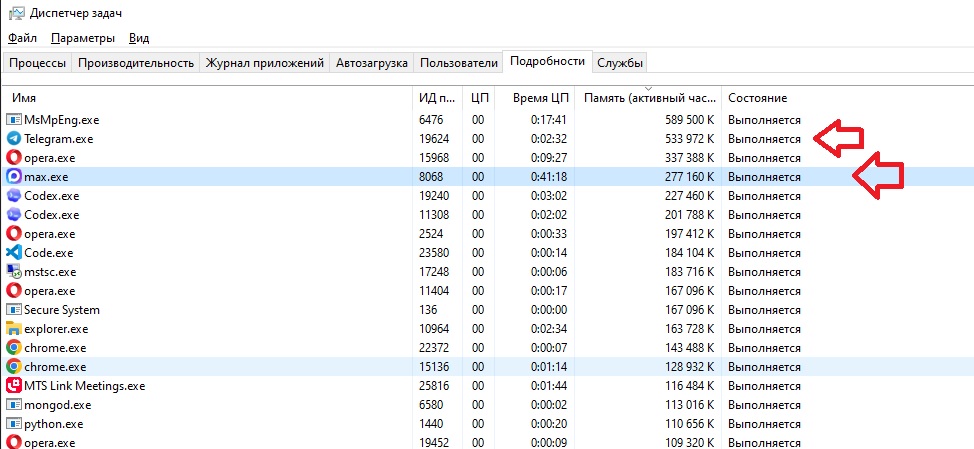Click CPU time 0:17:41
Viewport: 974px width, 449px height.
point(549,120)
